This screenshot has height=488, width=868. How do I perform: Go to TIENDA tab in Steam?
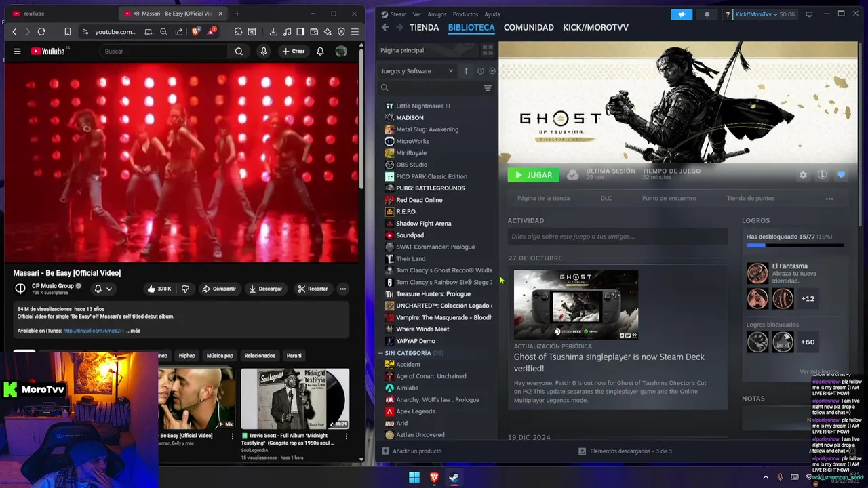tap(425, 27)
